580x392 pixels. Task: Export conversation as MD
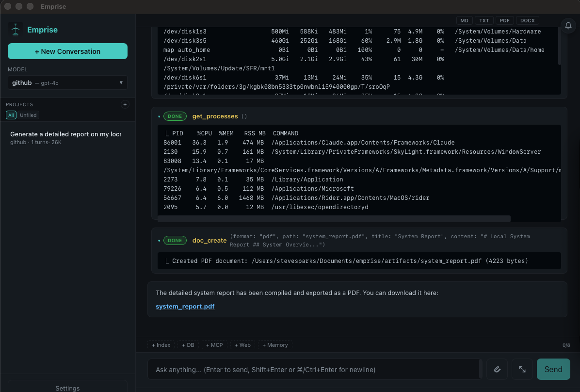click(x=464, y=21)
